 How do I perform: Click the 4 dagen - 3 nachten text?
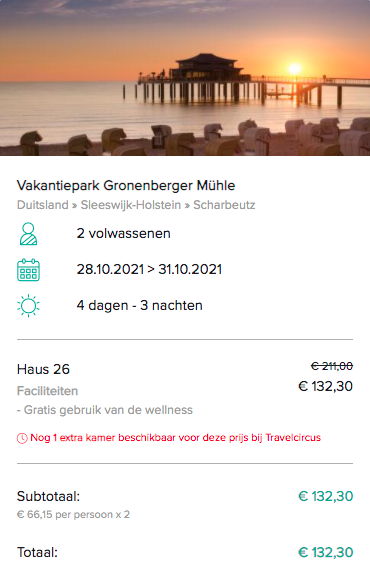tap(139, 306)
